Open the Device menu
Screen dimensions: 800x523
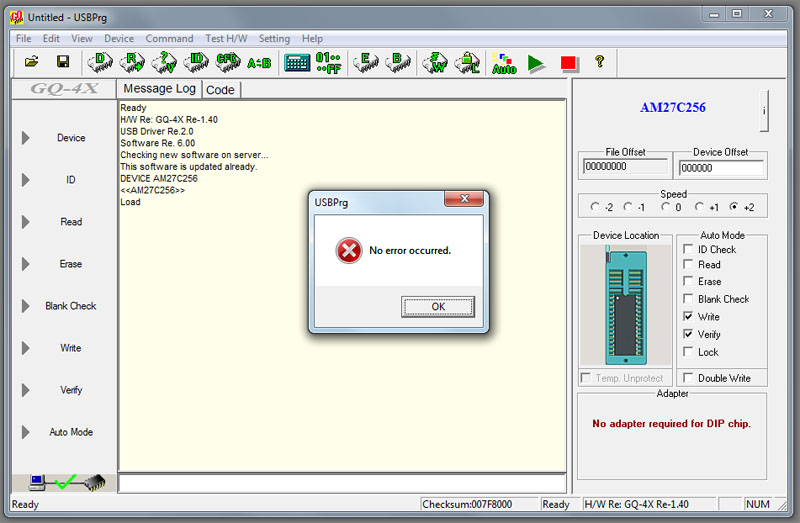coord(119,39)
